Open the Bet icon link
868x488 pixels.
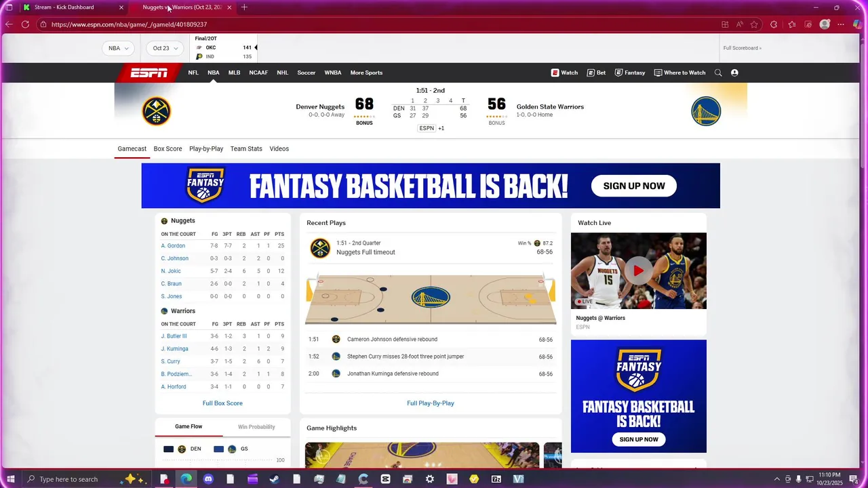click(x=597, y=73)
